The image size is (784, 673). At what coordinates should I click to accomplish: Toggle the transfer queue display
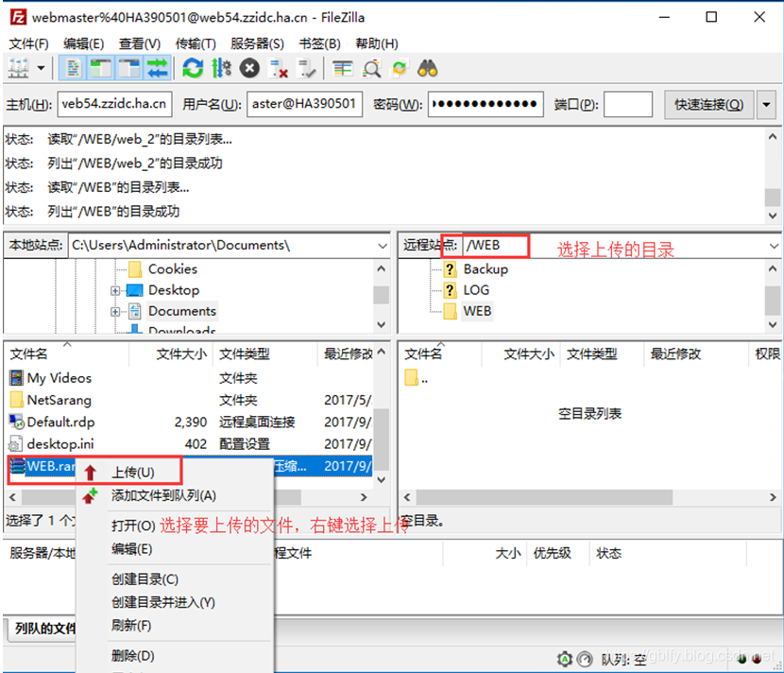pos(158,68)
